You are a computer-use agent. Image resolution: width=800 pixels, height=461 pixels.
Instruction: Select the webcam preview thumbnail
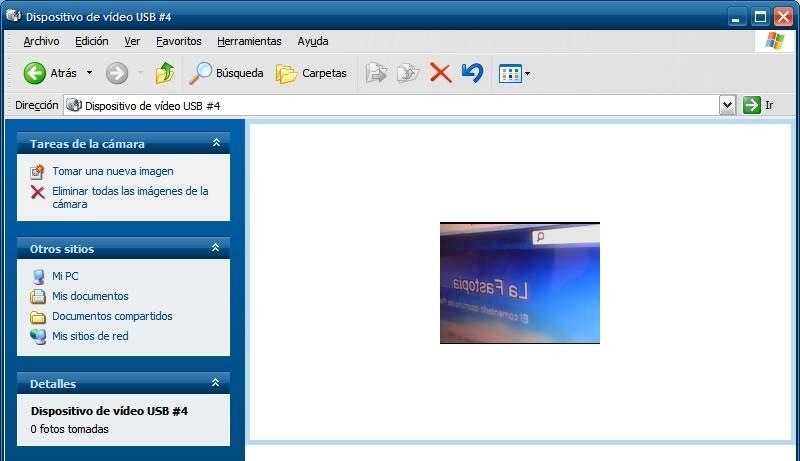pyautogui.click(x=520, y=283)
